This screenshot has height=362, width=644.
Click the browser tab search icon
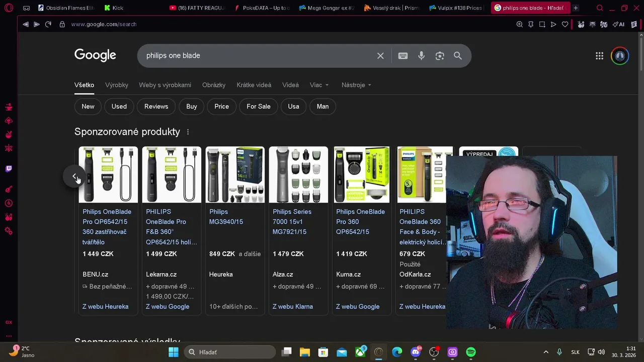600,8
